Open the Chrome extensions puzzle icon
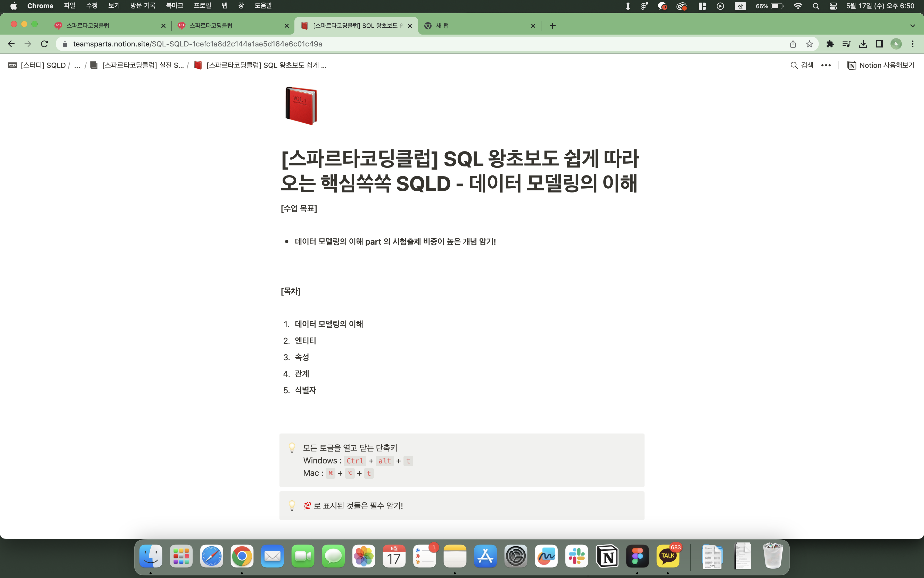This screenshot has width=924, height=578. click(x=830, y=44)
